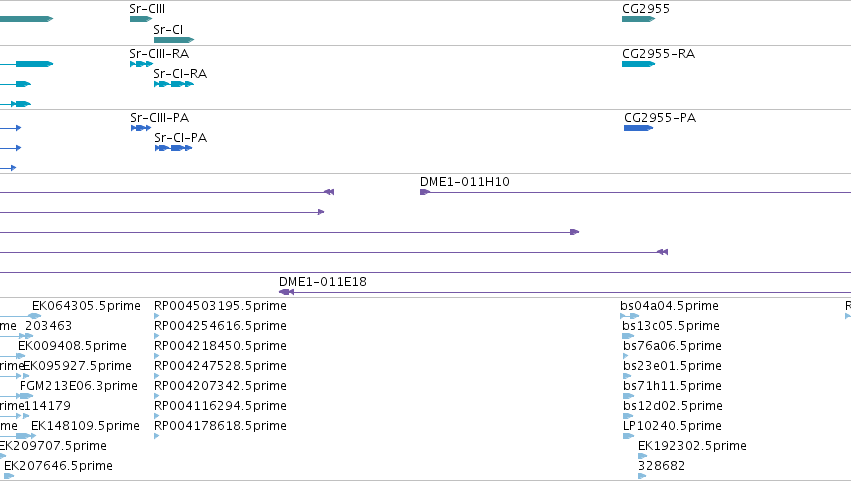
Task: Click the RP004178618.5prime label
Action: [220, 426]
